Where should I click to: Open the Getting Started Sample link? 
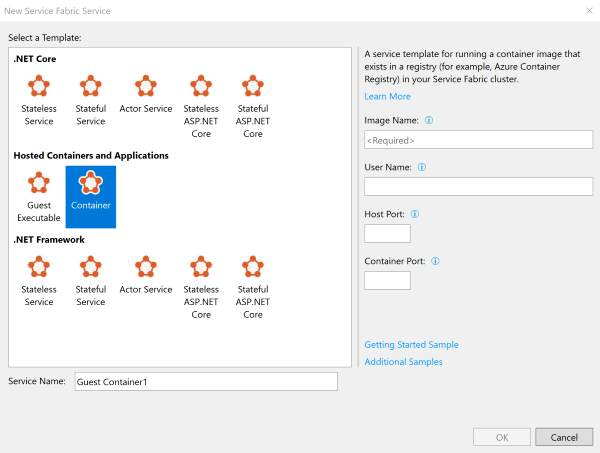pyautogui.click(x=411, y=344)
